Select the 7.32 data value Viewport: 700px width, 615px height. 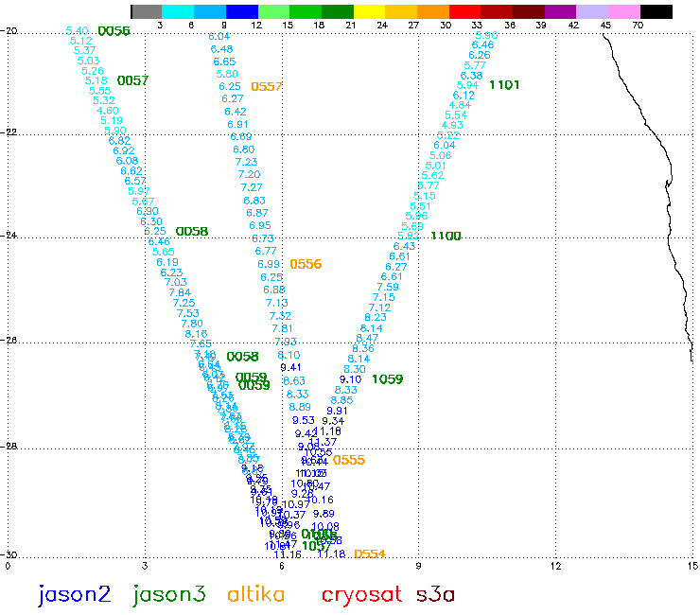280,316
